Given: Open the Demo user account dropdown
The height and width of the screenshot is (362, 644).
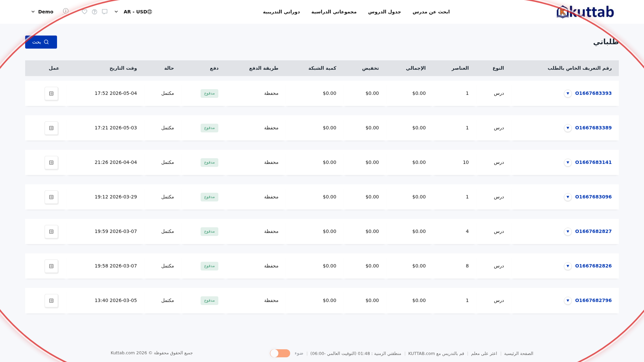Looking at the screenshot, I should [42, 12].
